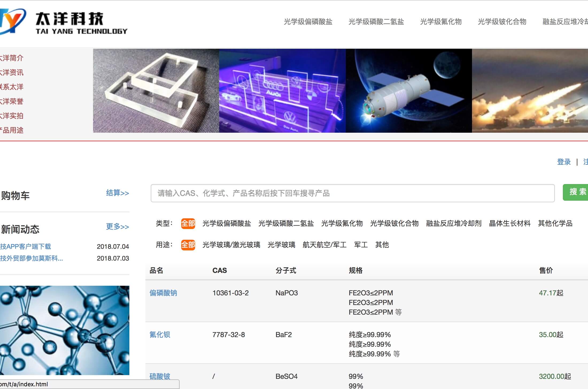
Task: Click the 光学级铍化合物 top navigation item
Action: pos(502,22)
